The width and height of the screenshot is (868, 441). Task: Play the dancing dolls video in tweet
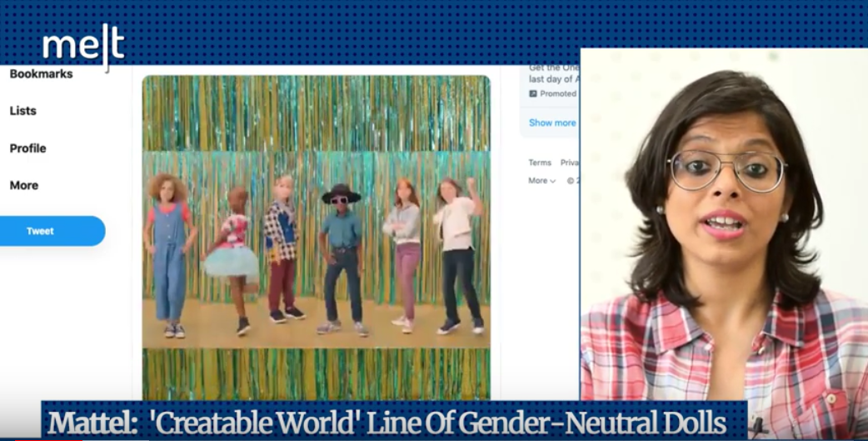316,237
